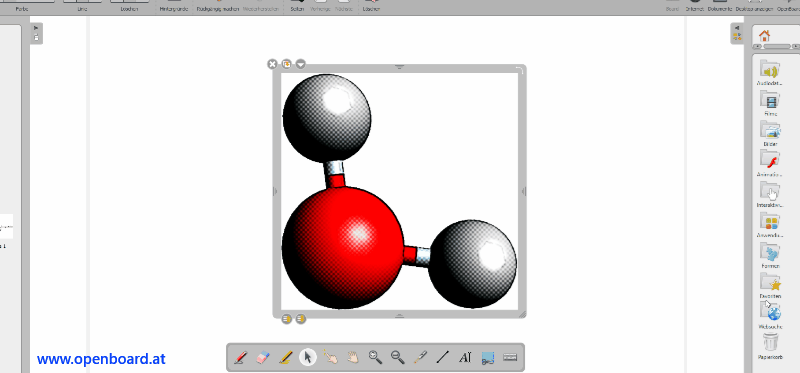The width and height of the screenshot is (800, 373).
Task: Open the molecule frame's dropdown menu
Action: pos(301,64)
